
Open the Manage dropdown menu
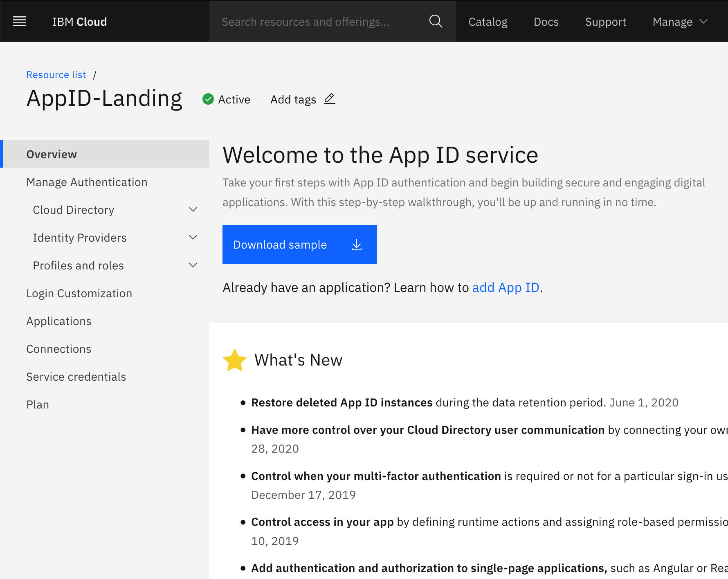[680, 22]
